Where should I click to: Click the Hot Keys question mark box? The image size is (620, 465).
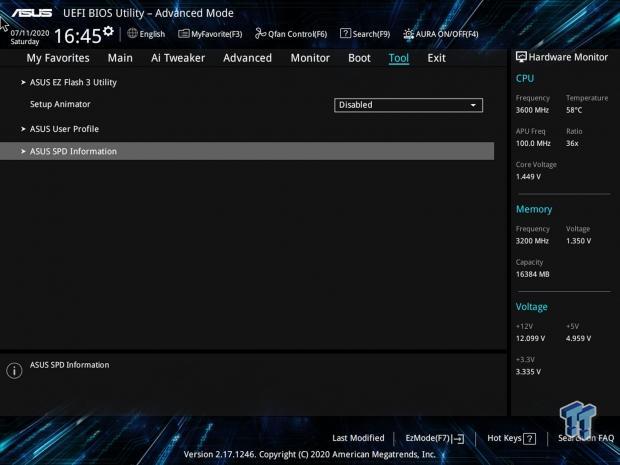pyautogui.click(x=529, y=439)
